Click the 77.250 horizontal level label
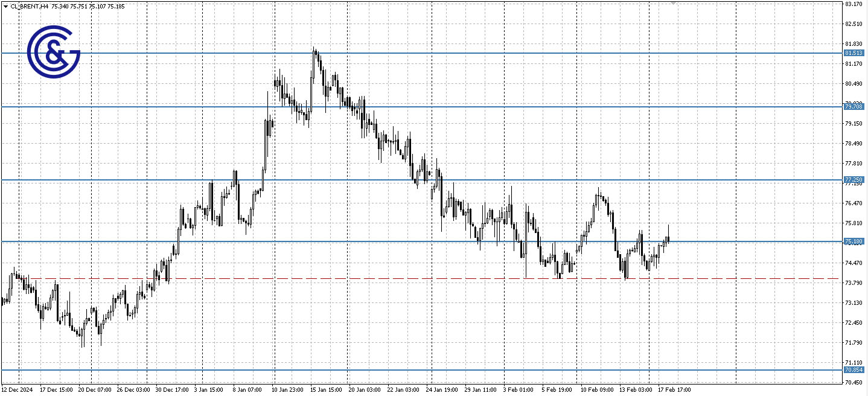The width and height of the screenshot is (868, 396). pyautogui.click(x=854, y=179)
